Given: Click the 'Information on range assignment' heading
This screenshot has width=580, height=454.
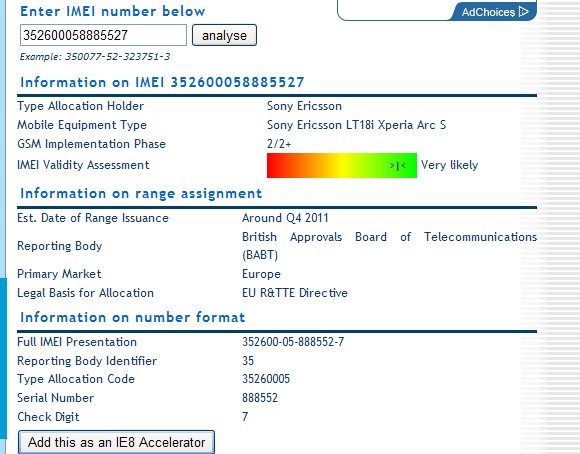Looking at the screenshot, I should pyautogui.click(x=141, y=194).
